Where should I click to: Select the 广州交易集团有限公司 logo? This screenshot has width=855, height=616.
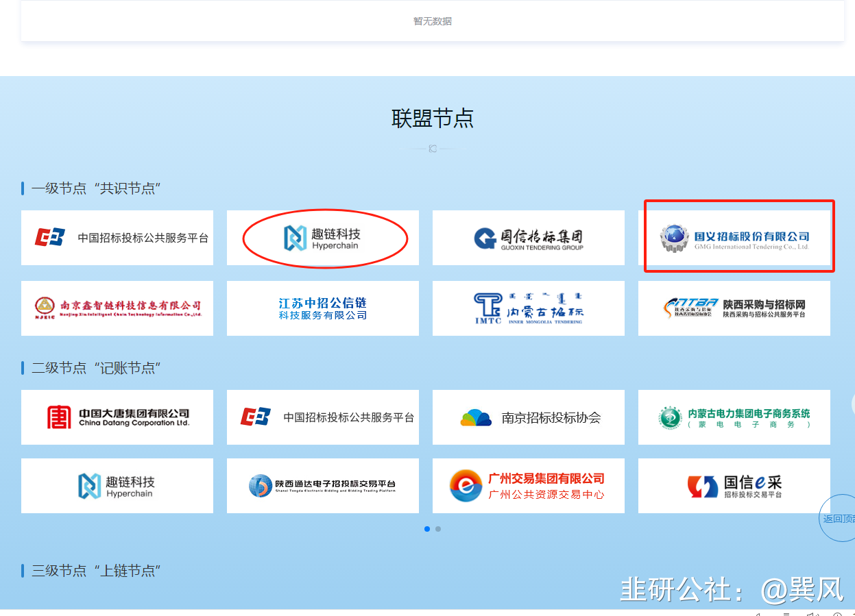[528, 485]
